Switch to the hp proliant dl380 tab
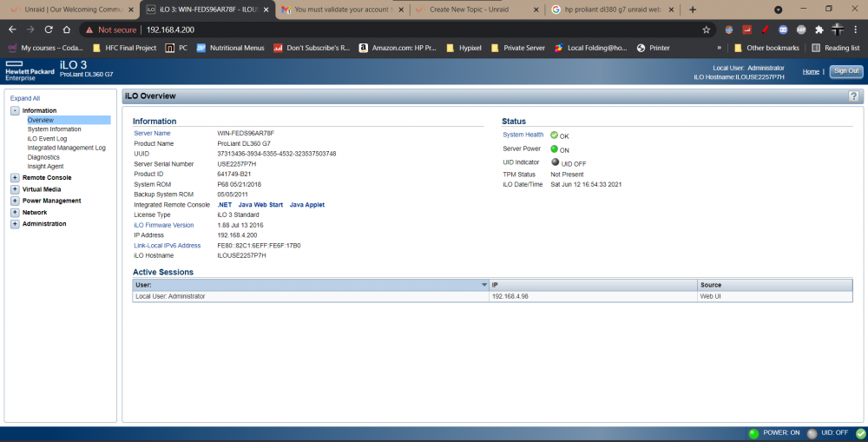 click(612, 10)
